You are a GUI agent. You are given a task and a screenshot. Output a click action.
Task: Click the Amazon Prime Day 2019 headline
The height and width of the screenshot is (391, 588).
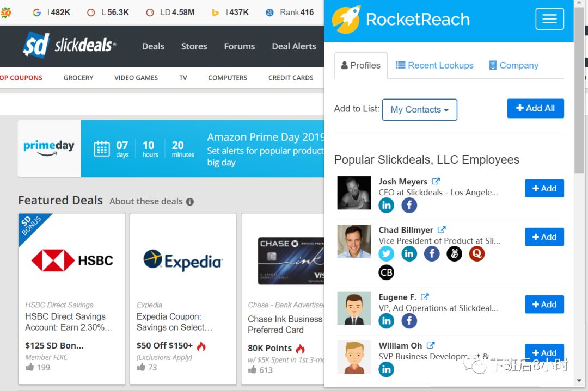(266, 137)
